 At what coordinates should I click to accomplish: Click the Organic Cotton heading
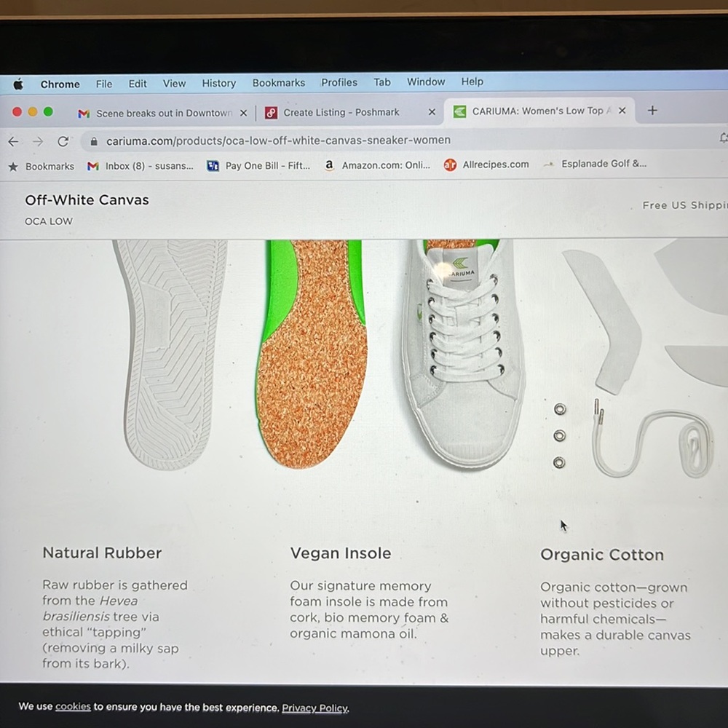pyautogui.click(x=602, y=555)
